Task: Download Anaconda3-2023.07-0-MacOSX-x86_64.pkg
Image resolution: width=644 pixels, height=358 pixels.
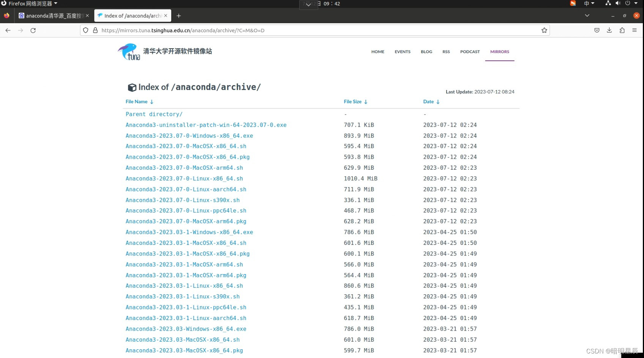Action: (188, 157)
